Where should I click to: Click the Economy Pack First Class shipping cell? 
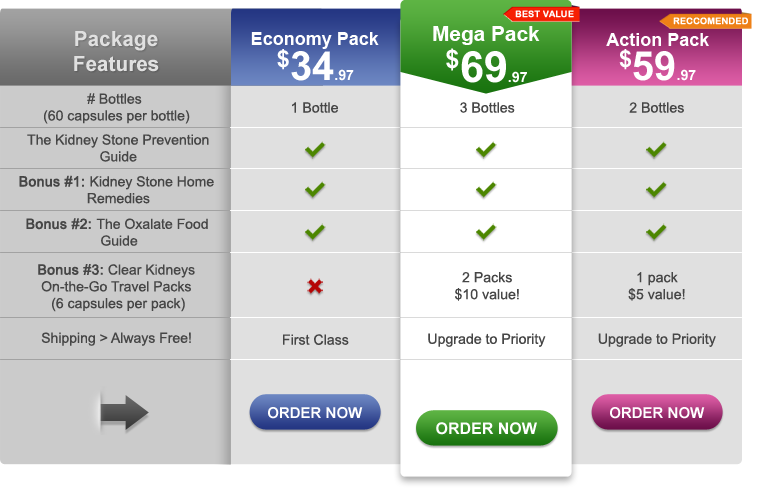[x=316, y=339]
